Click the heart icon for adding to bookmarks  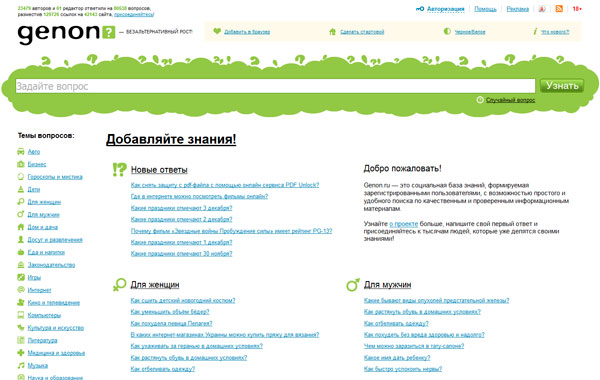(217, 31)
